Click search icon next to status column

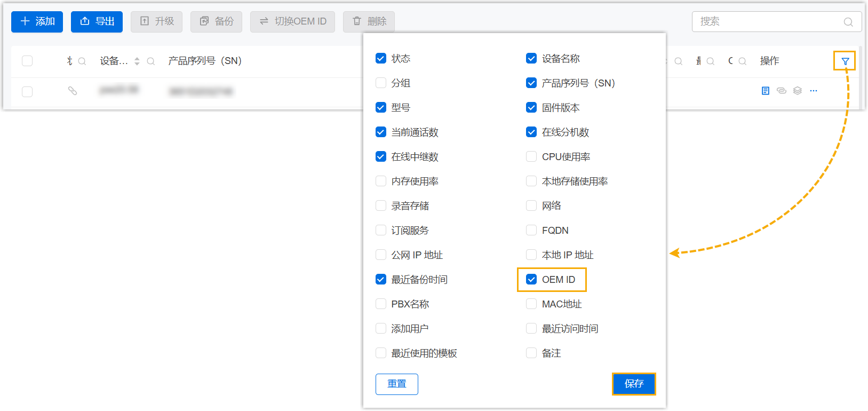click(82, 61)
